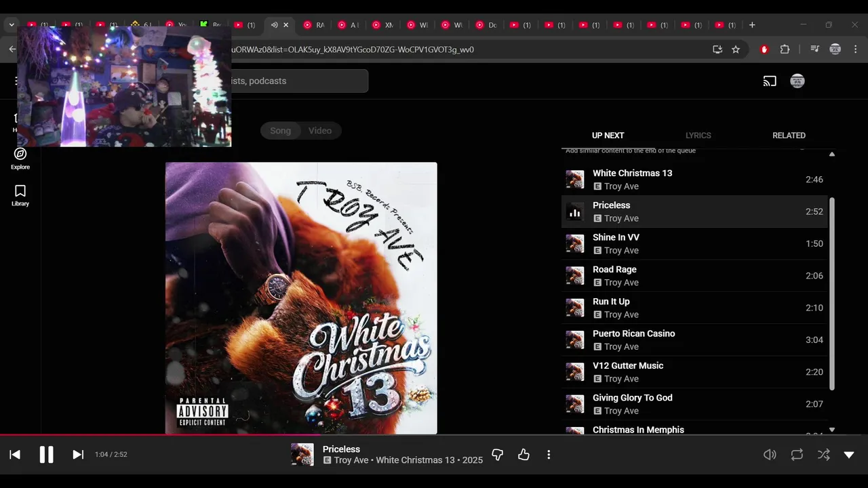Open Troy Ave artist link in player bar
Image resolution: width=868 pixels, height=488 pixels.
pos(351,460)
